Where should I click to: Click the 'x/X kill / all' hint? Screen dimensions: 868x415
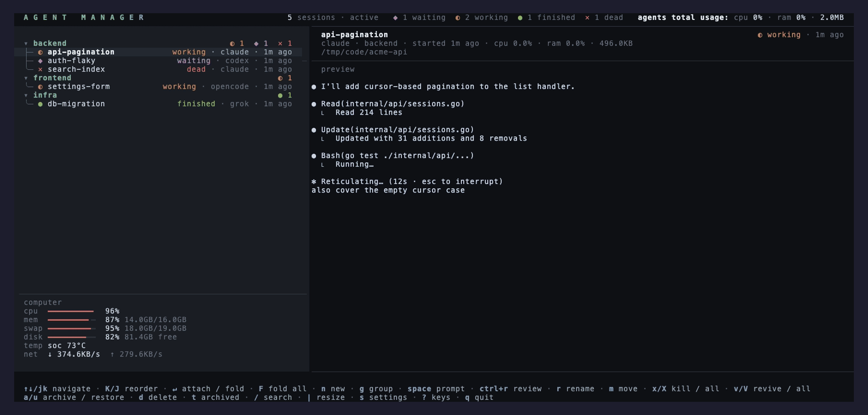point(685,389)
